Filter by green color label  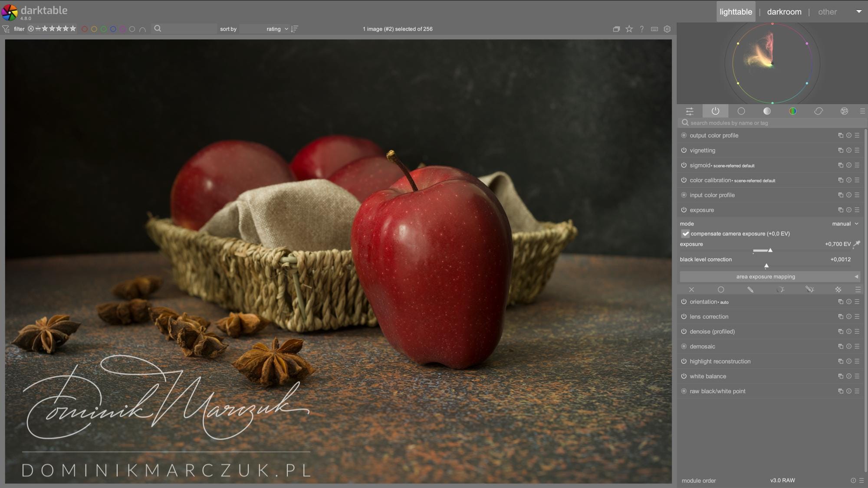tap(104, 29)
